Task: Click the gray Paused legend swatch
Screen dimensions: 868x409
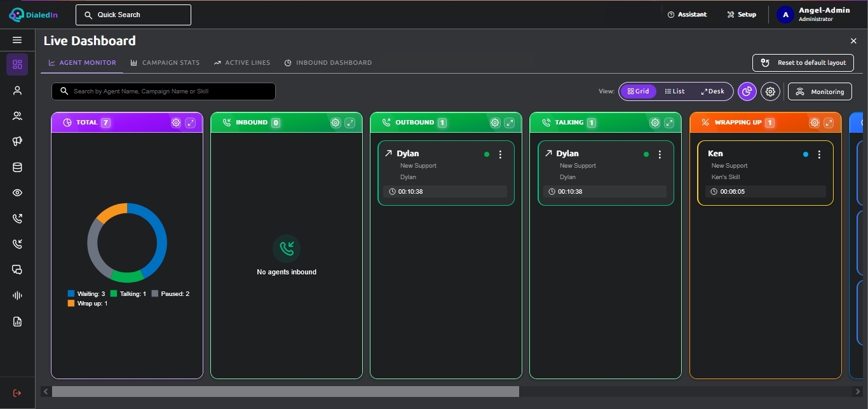Action: 155,294
